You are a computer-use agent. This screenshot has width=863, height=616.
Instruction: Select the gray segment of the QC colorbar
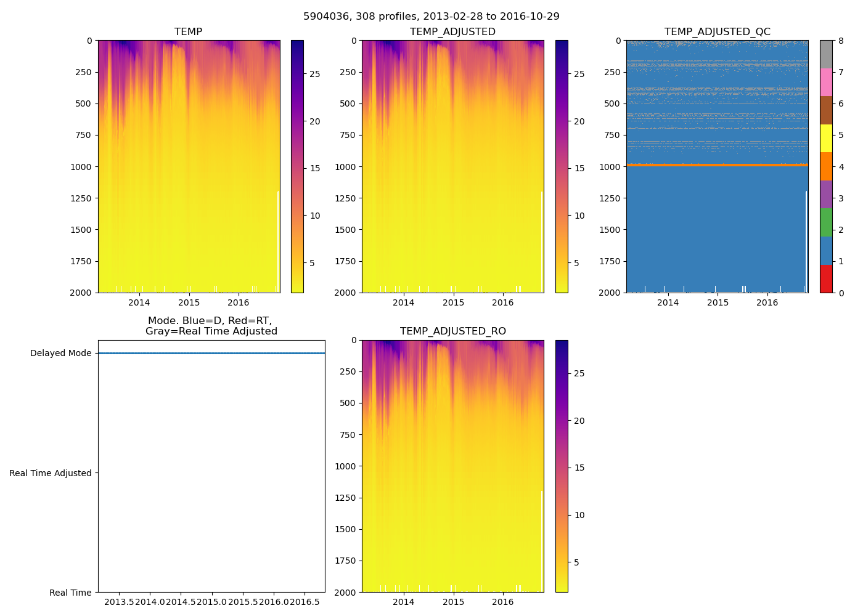tap(826, 54)
